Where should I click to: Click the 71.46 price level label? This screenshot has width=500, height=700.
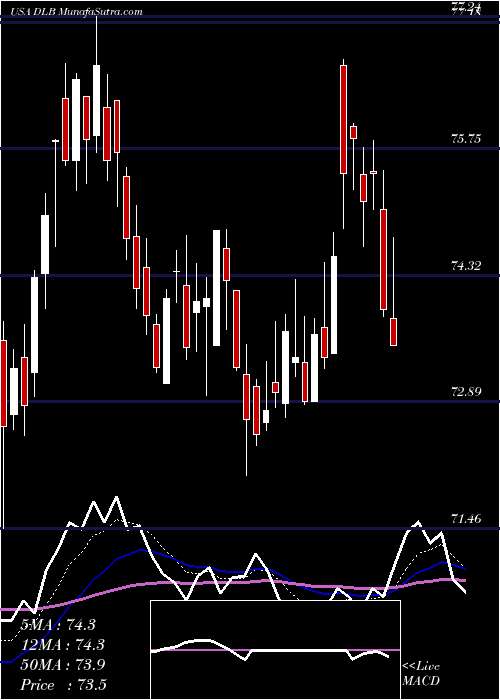click(x=466, y=519)
